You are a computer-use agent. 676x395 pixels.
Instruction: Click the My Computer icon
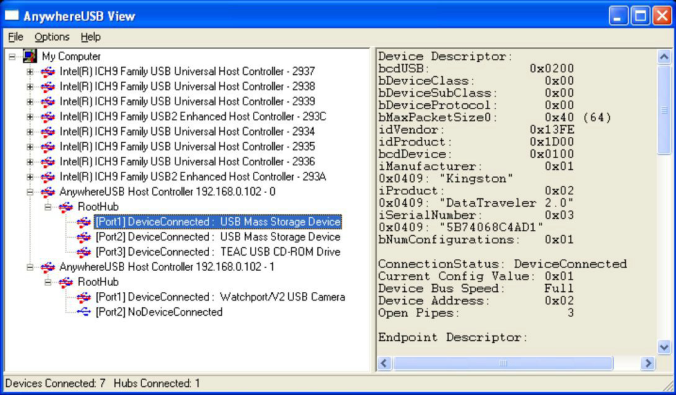30,56
